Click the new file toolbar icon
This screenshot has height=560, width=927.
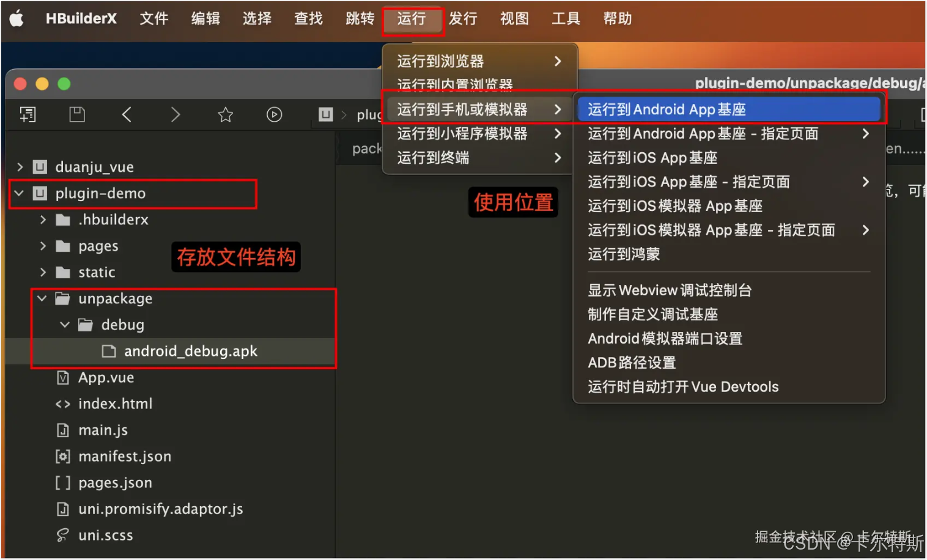point(28,114)
